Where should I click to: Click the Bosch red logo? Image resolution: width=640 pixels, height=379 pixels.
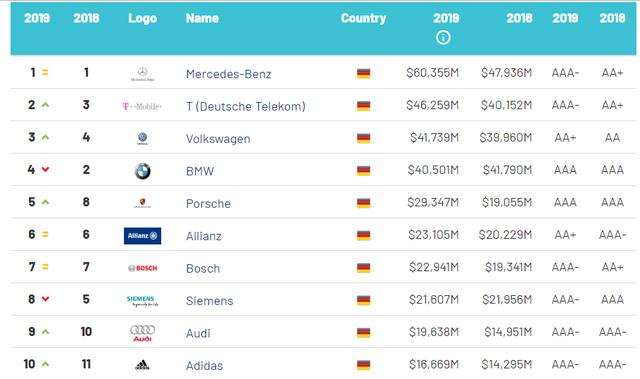pyautogui.click(x=142, y=268)
